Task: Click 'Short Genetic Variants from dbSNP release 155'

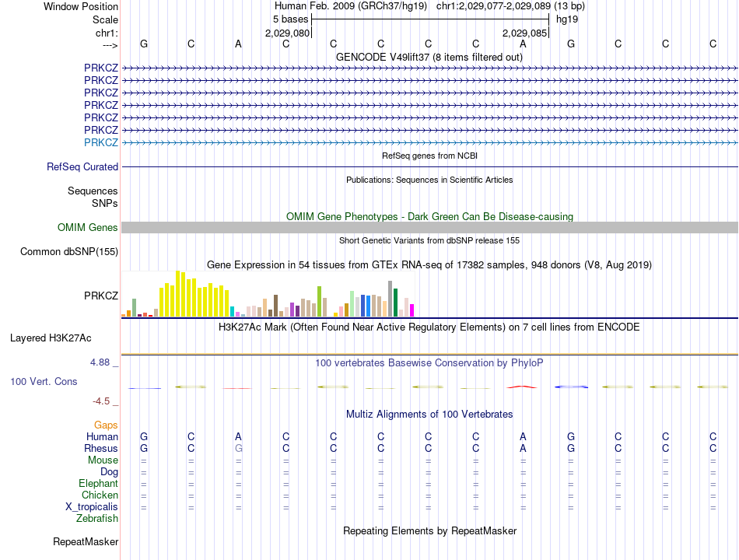Action: (429, 240)
